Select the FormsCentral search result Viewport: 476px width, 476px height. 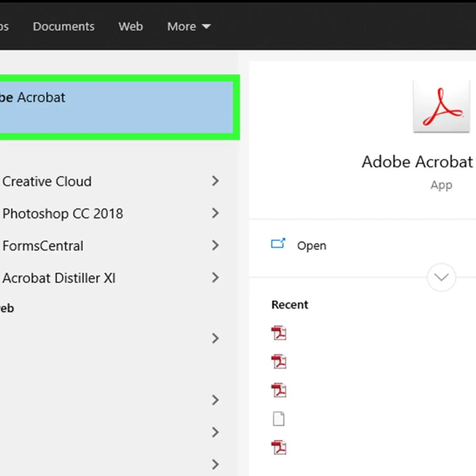tap(43, 246)
